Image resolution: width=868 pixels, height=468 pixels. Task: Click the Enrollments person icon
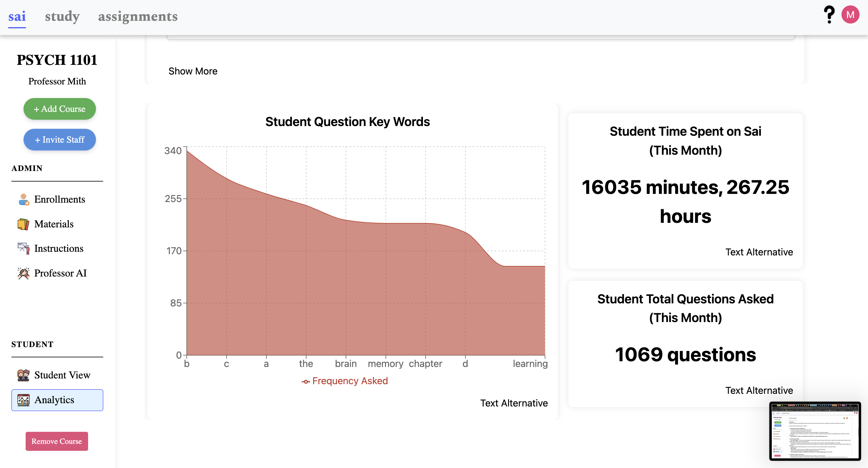23,199
